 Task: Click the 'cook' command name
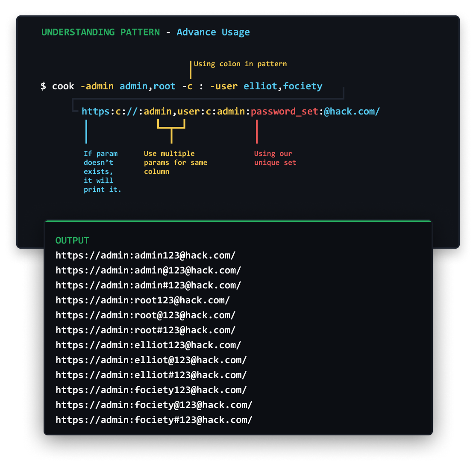63,86
